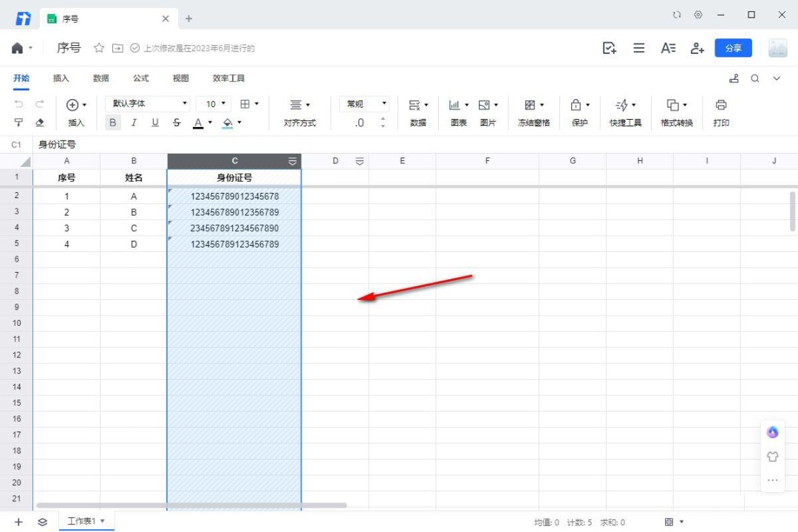Image resolution: width=798 pixels, height=532 pixels.
Task: Select the format painter tool
Action: (19, 123)
